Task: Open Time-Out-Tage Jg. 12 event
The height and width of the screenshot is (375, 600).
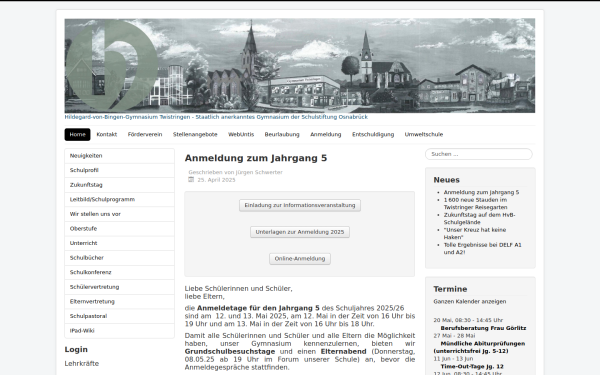Action: click(472, 367)
